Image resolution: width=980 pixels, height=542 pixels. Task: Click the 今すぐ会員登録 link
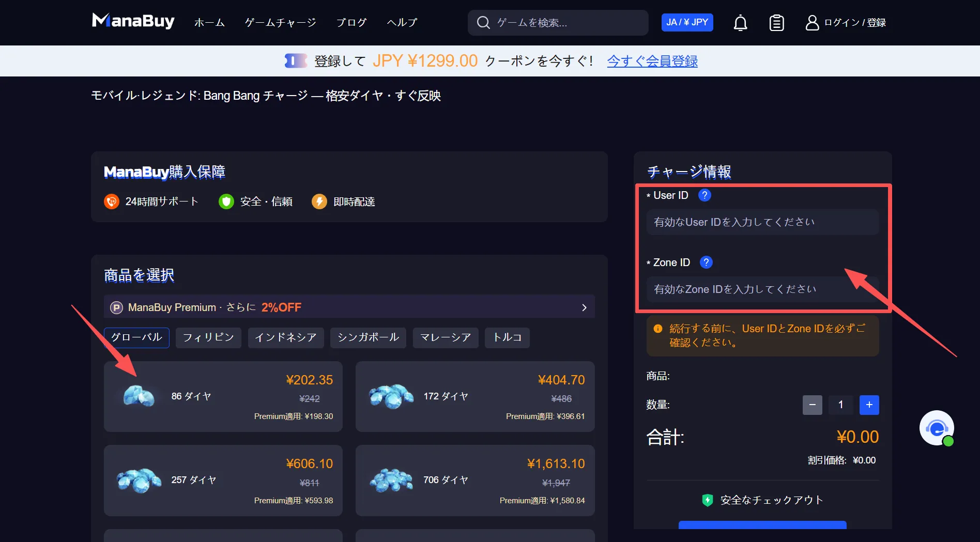[x=652, y=61]
